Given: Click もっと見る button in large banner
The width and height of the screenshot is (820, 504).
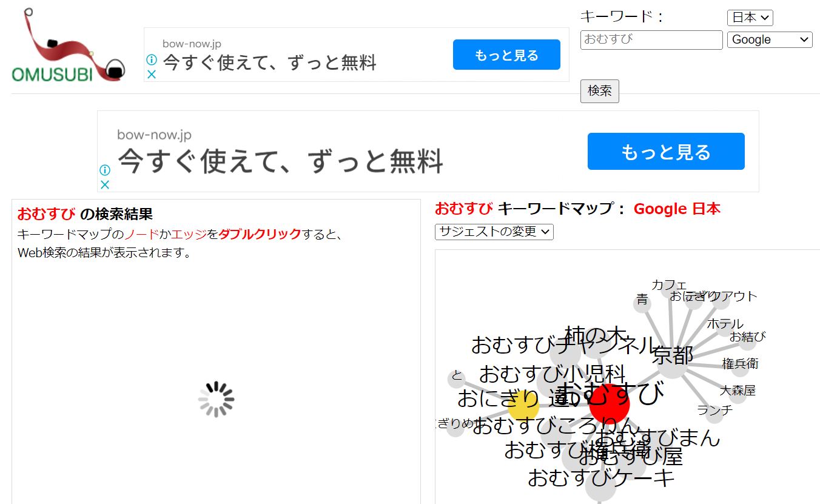Looking at the screenshot, I should [666, 152].
